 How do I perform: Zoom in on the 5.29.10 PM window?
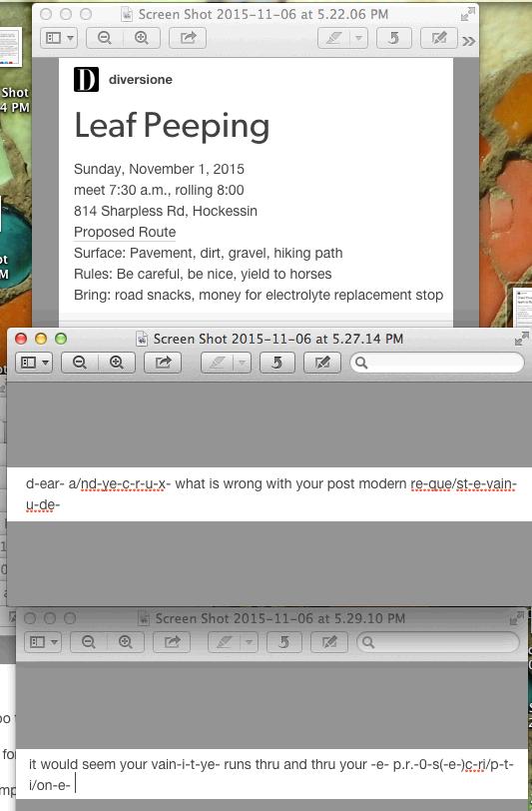tap(126, 642)
